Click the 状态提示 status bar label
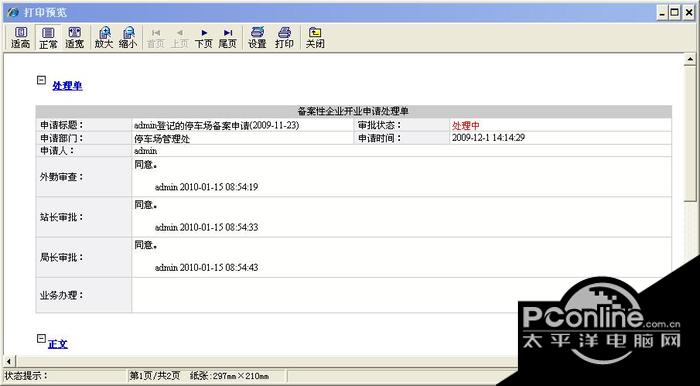Viewport: 700px width, 386px height. click(26, 376)
